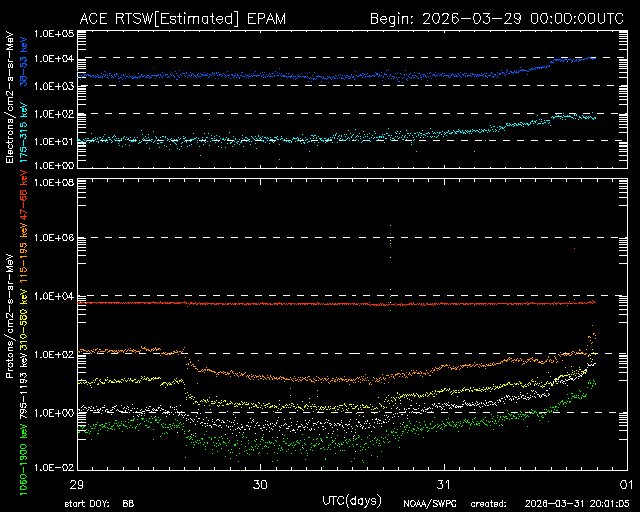Click the "NOAA/SWPC" credit text
Screen dimensions: 640x512
429,504
